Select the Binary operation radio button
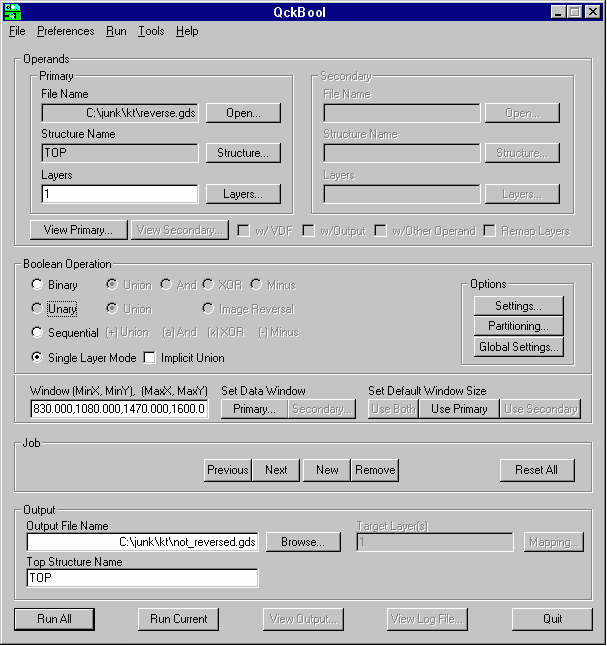The width and height of the screenshot is (607, 646). [x=37, y=285]
